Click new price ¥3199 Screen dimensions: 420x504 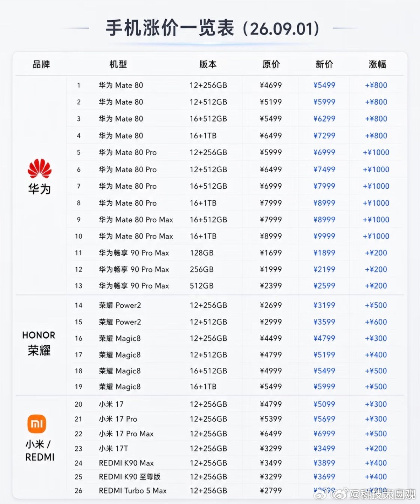pyautogui.click(x=324, y=305)
